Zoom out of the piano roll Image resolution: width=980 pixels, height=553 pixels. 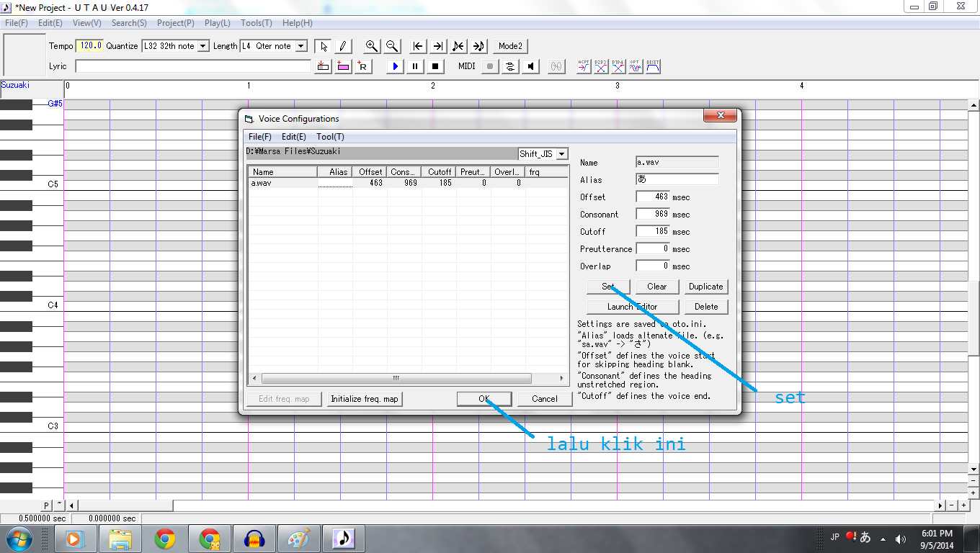(391, 45)
